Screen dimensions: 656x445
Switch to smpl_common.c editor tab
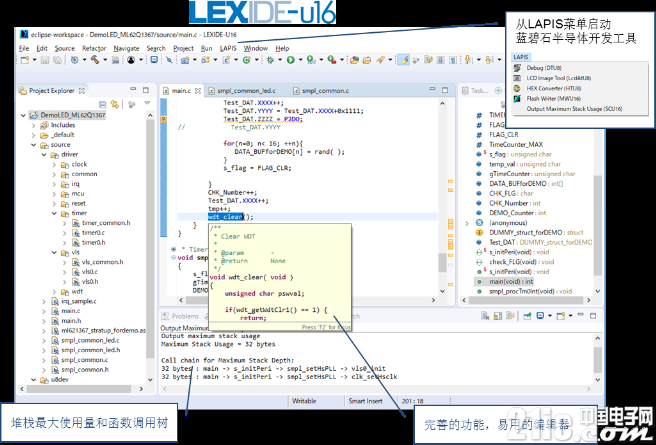(321, 90)
